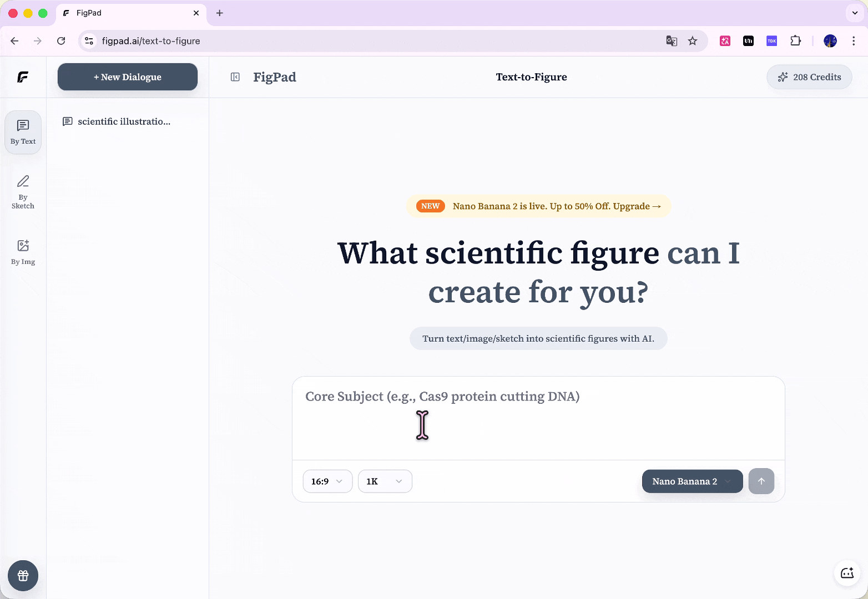Open Nano Banana 2 model selector
The width and height of the screenshot is (868, 599).
coord(692,481)
